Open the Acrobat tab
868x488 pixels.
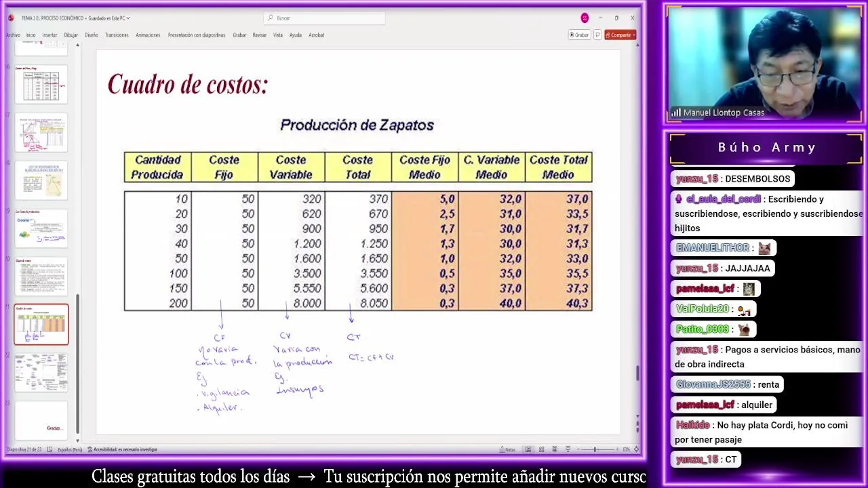pos(316,35)
